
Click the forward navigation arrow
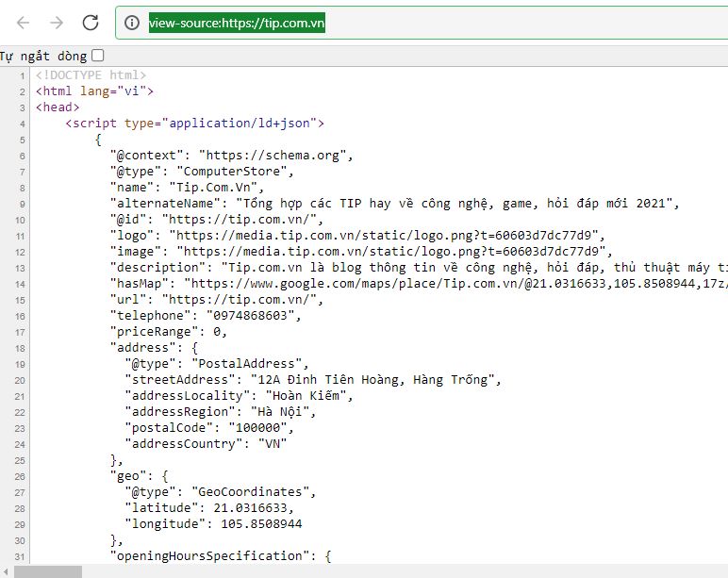coord(57,23)
